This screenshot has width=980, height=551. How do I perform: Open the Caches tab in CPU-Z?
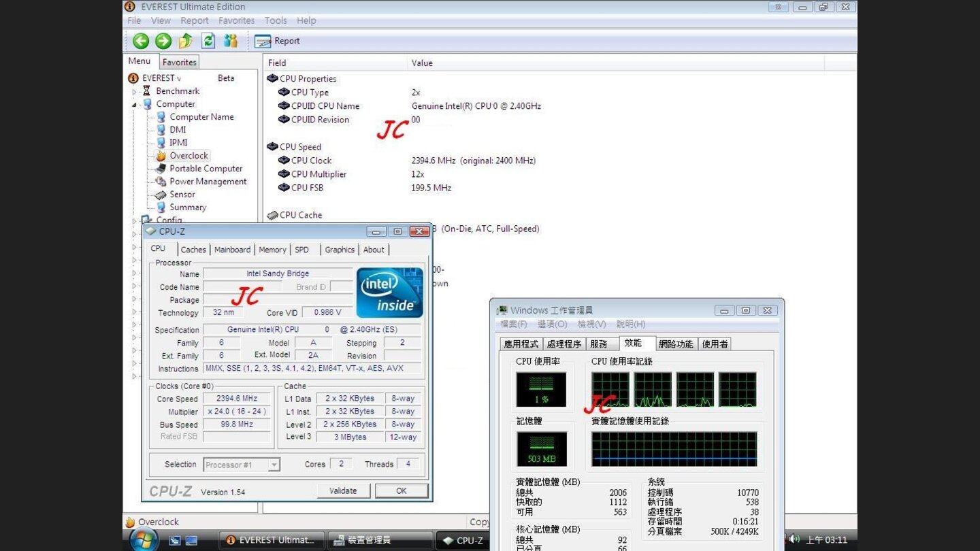[193, 250]
